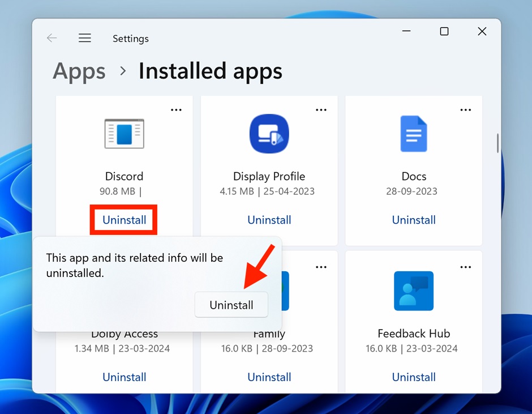Viewport: 532px width, 414px height.
Task: Click the Discord app icon
Action: (x=124, y=134)
